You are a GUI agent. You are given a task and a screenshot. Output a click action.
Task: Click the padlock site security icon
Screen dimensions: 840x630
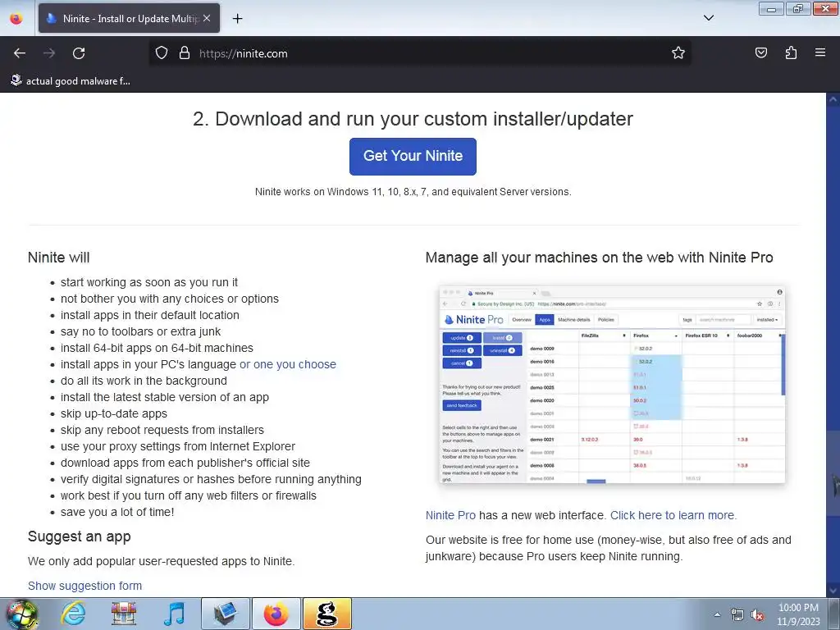tap(185, 53)
